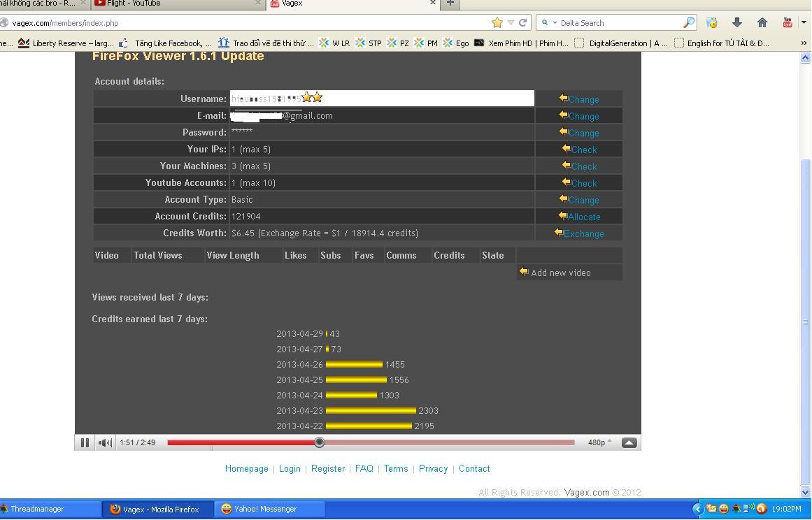Viewport: 812px width, 520px height.
Task: Open the Ego bookmark
Action: [456, 43]
